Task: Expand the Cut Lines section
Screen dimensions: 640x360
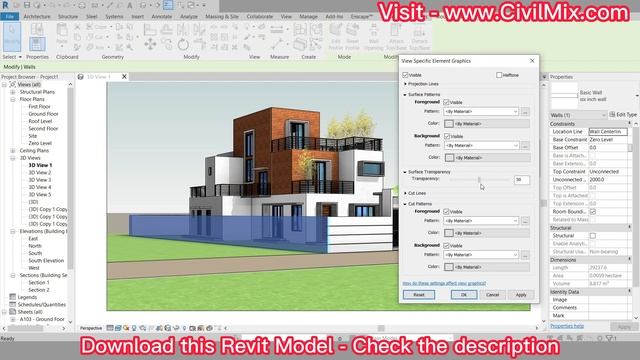Action: [405, 193]
